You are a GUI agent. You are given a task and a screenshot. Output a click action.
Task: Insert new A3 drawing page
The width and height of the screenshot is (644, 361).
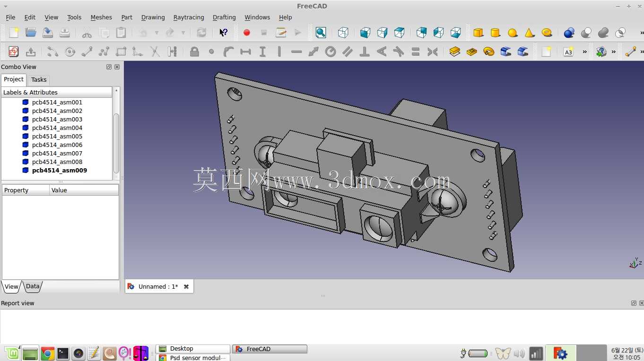tap(568, 52)
